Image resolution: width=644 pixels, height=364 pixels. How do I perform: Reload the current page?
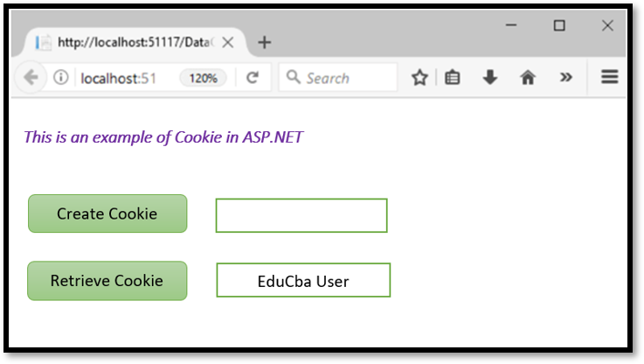(253, 78)
